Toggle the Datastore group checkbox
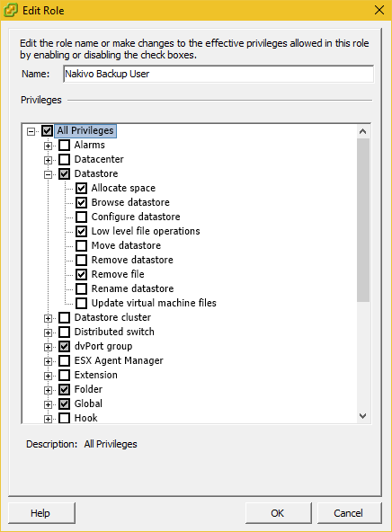Viewport: 392px width, 532px height. point(64,173)
